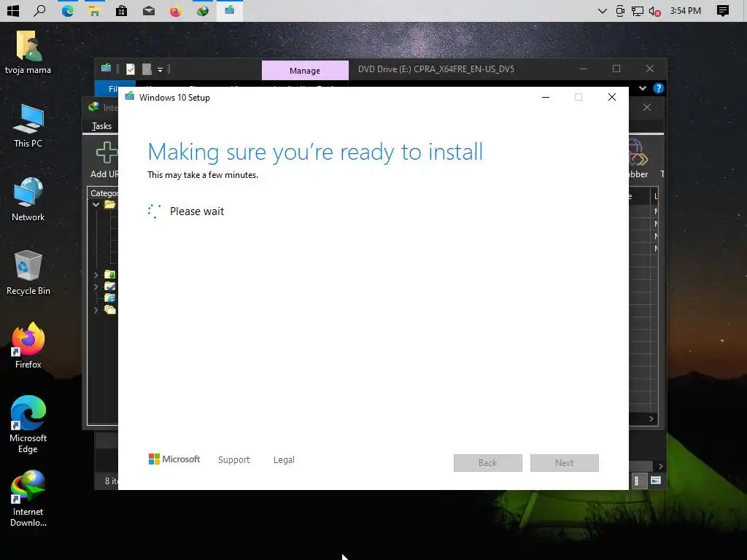Close the Windows 10 Setup window

tap(612, 97)
